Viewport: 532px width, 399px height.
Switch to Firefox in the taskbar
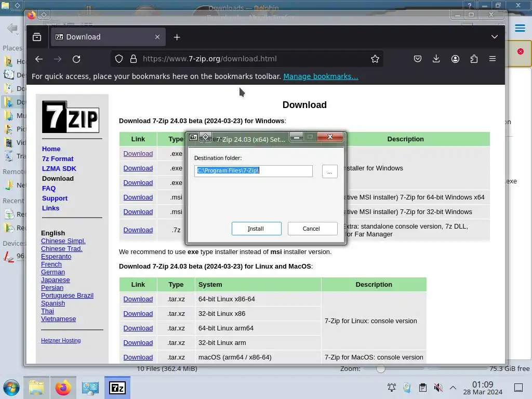tap(63, 388)
